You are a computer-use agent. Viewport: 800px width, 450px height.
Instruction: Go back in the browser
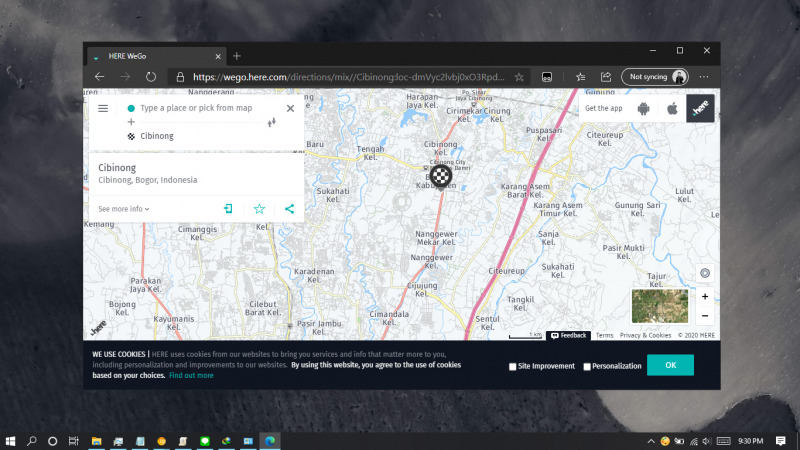pyautogui.click(x=99, y=77)
